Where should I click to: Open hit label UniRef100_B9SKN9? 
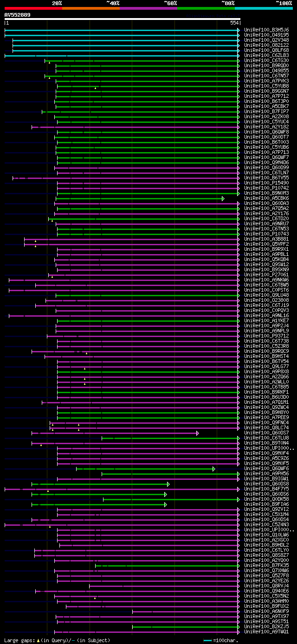coord(266,270)
